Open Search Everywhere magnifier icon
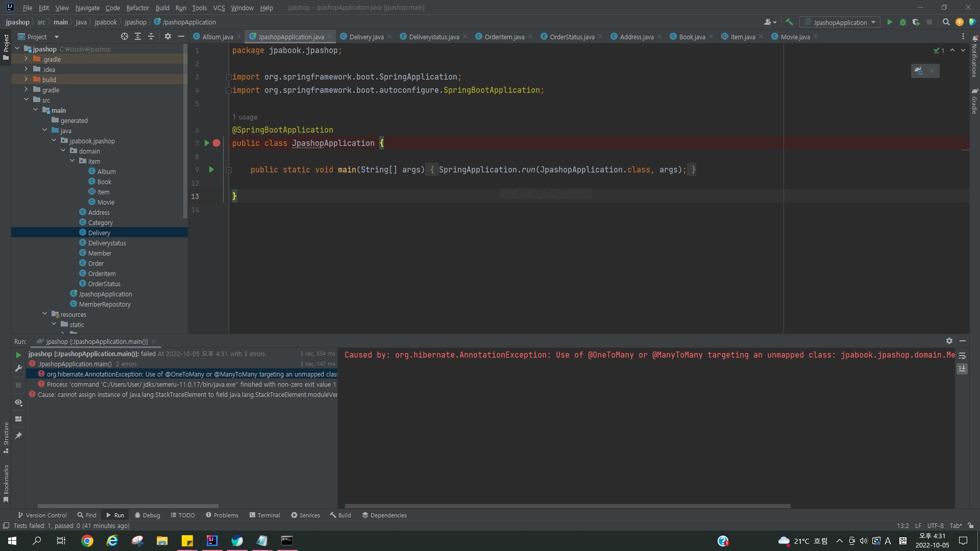Image resolution: width=980 pixels, height=551 pixels. click(946, 22)
